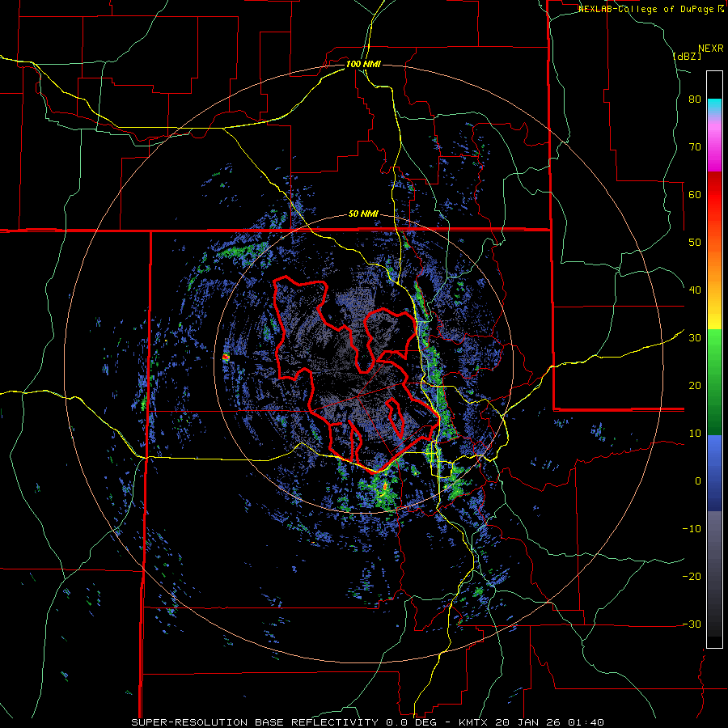Viewport: 728px width, 728px height.
Task: Click the 0 value on the dBZ scale
Action: point(698,481)
